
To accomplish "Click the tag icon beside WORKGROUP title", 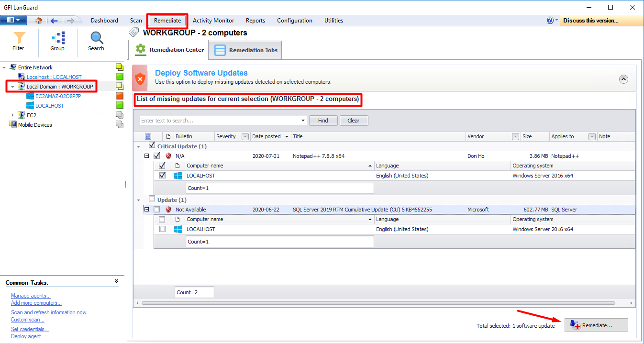I will pyautogui.click(x=134, y=33).
